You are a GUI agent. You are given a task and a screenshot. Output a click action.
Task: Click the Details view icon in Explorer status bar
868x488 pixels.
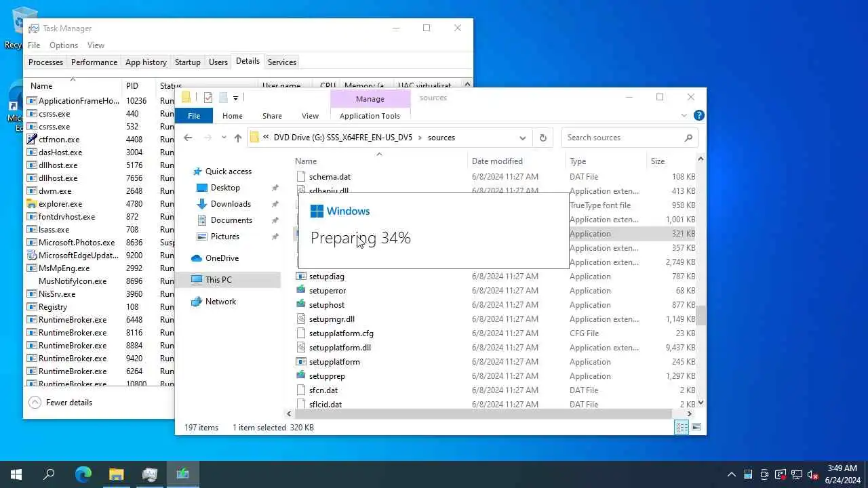coord(682,427)
